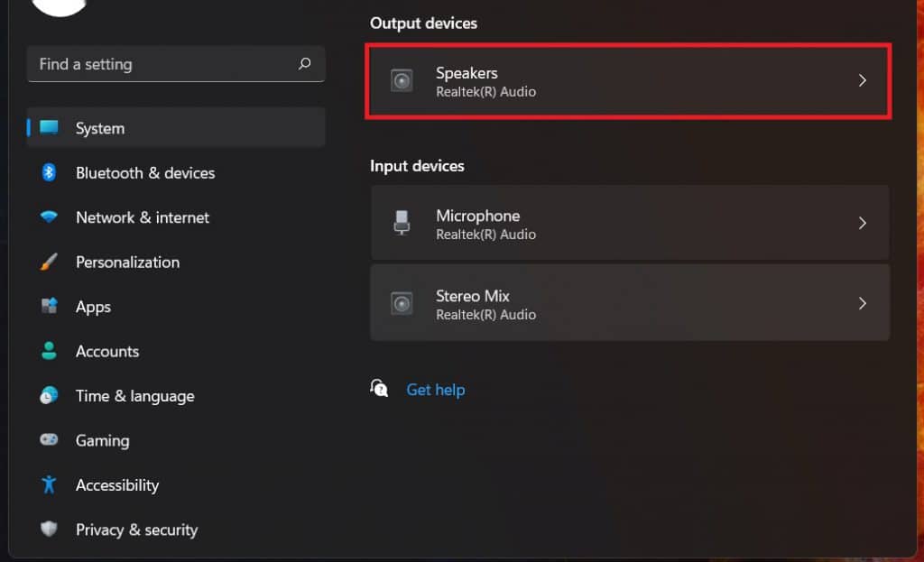Open Accessibility settings page
Screen dimensions: 924x562
click(x=176, y=484)
